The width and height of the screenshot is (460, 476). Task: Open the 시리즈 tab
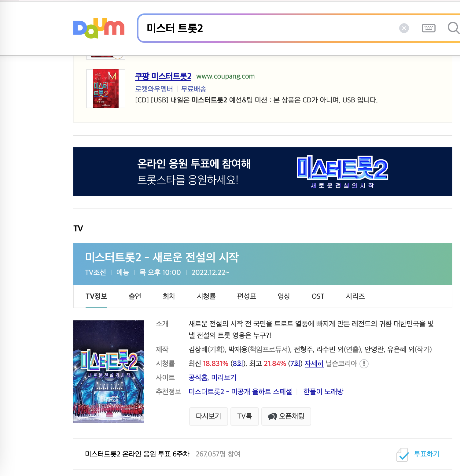[x=355, y=296]
